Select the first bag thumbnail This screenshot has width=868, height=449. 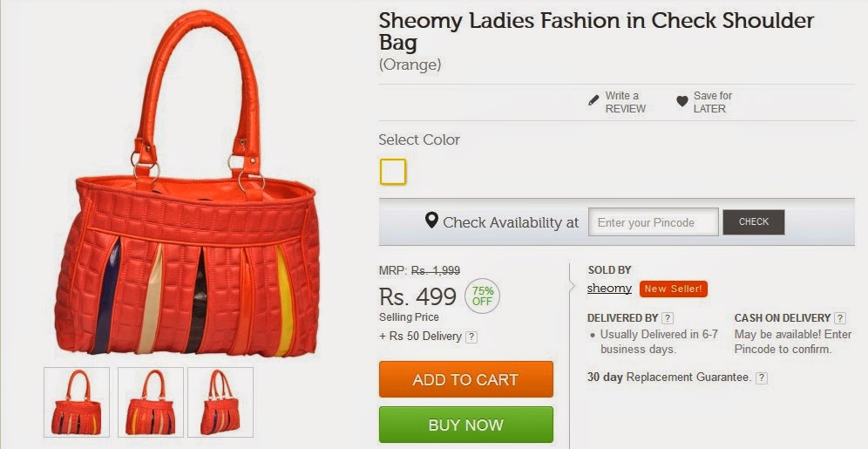(x=77, y=402)
